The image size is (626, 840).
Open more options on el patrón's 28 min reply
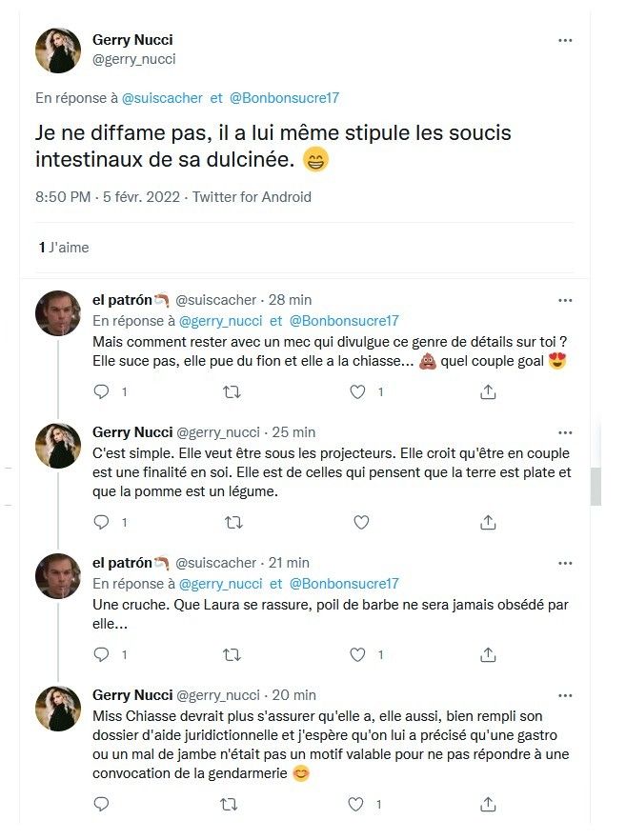point(565,300)
